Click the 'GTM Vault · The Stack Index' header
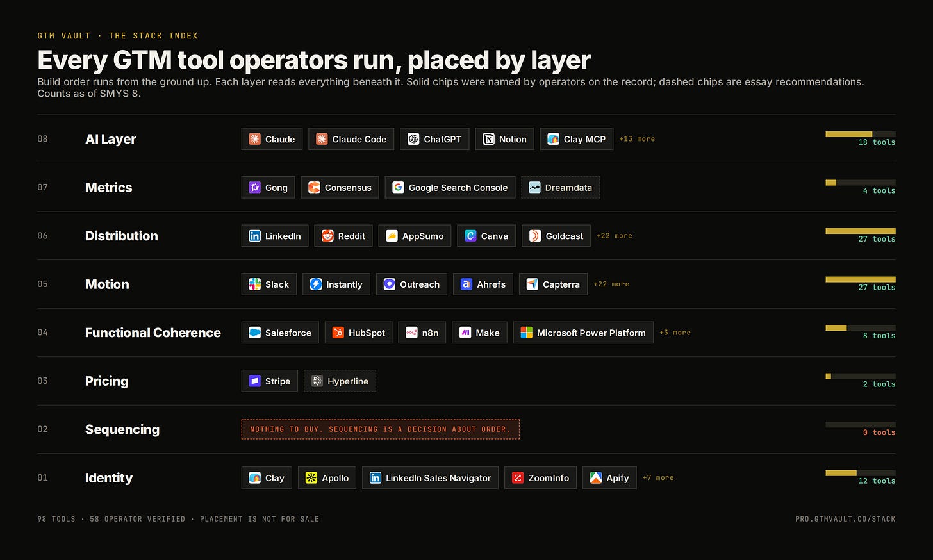The height and width of the screenshot is (560, 933). click(x=117, y=36)
